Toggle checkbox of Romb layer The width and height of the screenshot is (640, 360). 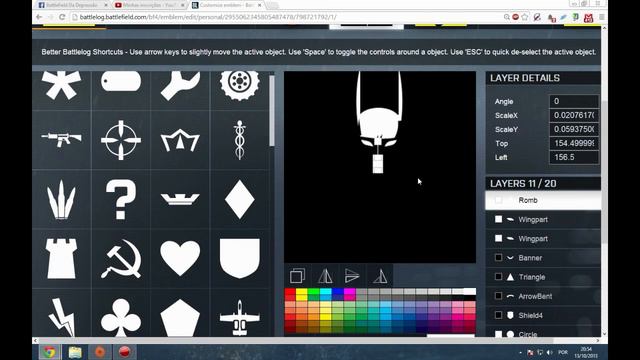coord(498,200)
